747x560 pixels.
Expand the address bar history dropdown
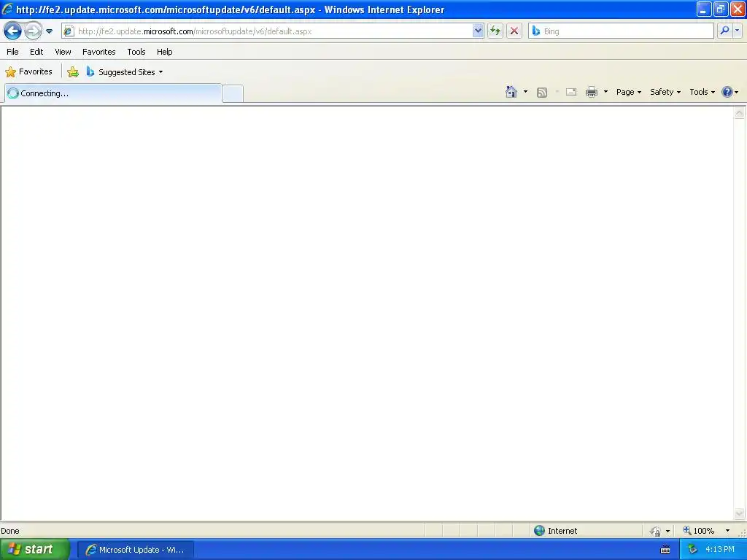pyautogui.click(x=478, y=31)
